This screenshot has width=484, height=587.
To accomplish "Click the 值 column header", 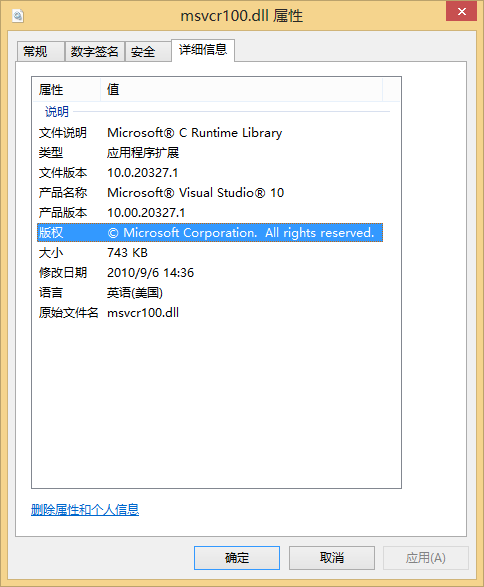I will (x=241, y=89).
